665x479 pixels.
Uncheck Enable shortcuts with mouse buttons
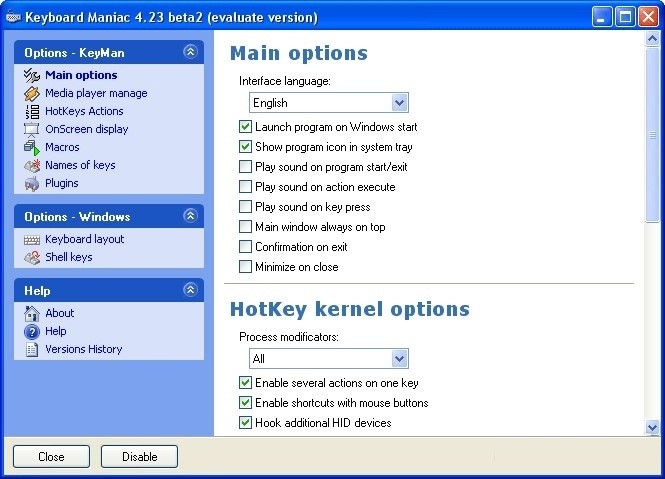click(245, 403)
